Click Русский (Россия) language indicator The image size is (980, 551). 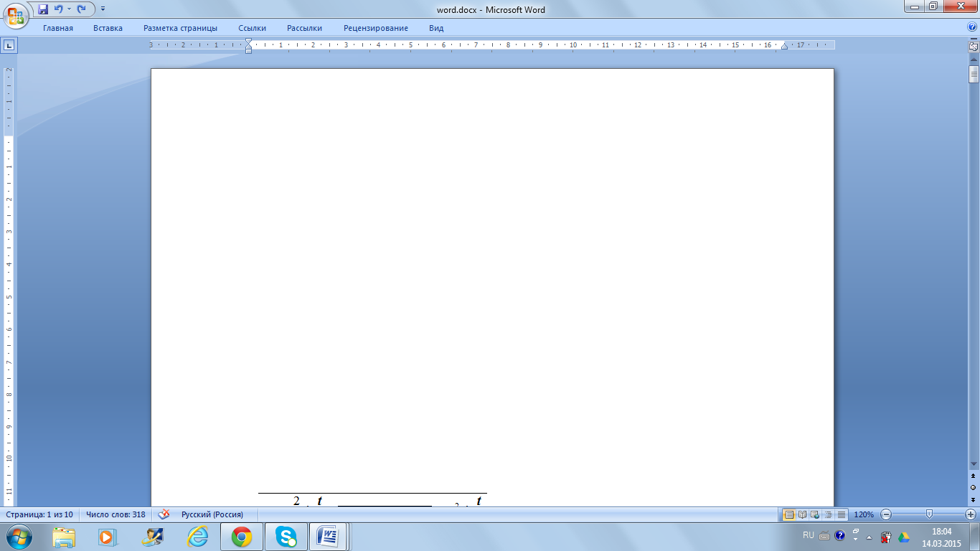pos(212,514)
